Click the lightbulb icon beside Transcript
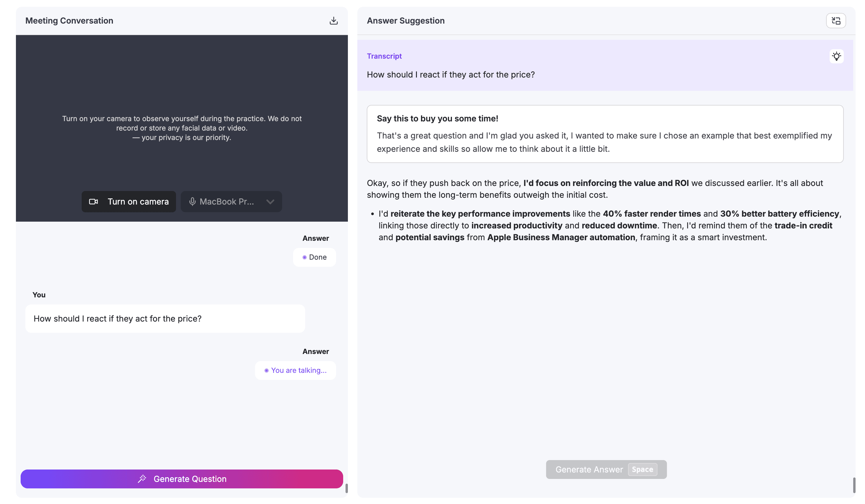Screen dimensions: 865x504 [x=836, y=56]
